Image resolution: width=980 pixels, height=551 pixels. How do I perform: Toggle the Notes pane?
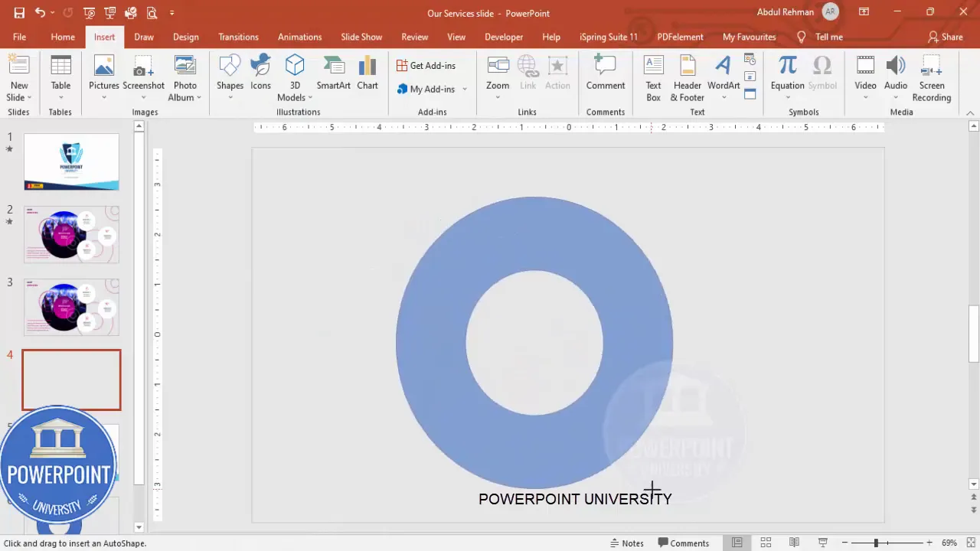pyautogui.click(x=627, y=543)
